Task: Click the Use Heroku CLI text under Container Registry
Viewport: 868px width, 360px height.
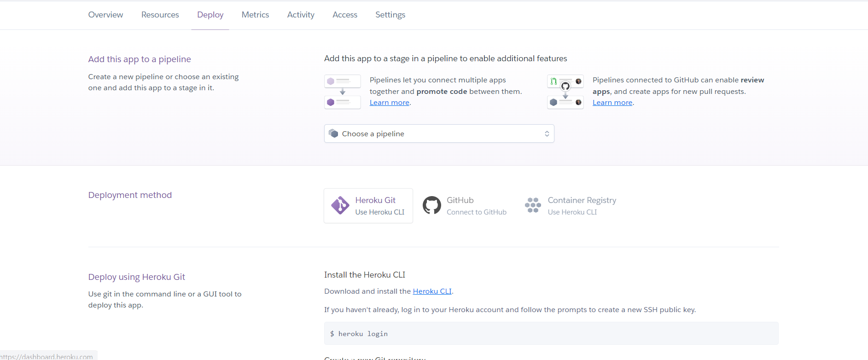Action: click(572, 212)
